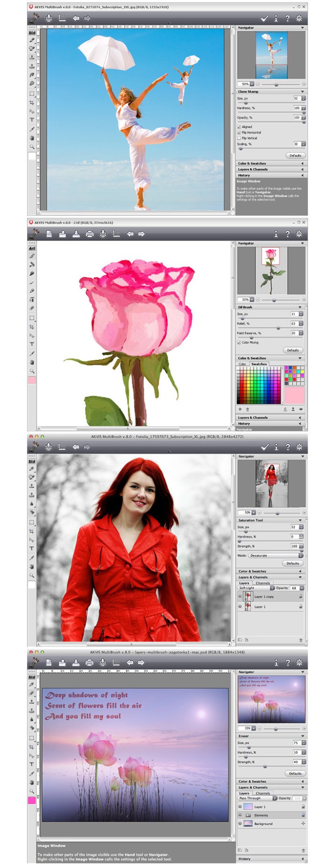Switch the Std toolbar mode in the dancer window
Screen dimensions: 335x868
[32, 33]
